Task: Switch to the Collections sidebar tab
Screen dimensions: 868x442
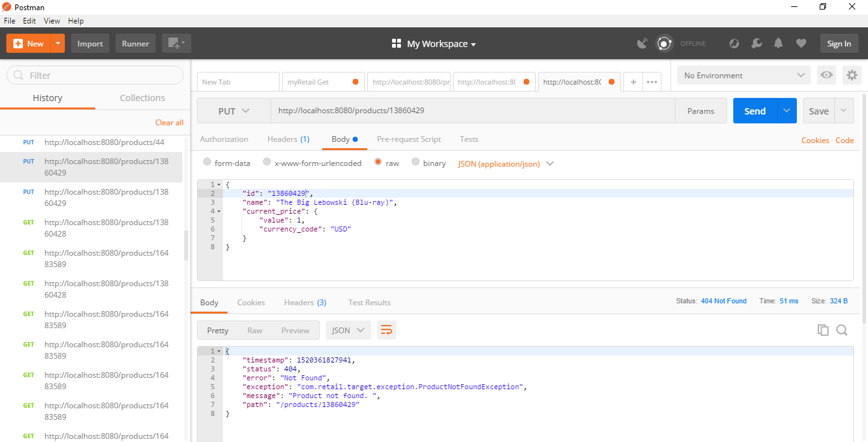Action: [x=142, y=98]
